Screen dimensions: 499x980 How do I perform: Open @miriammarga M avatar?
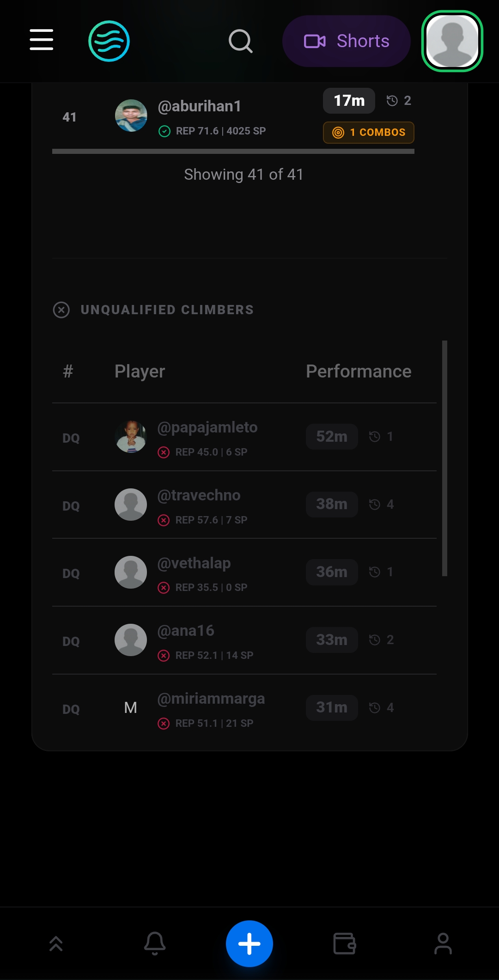(131, 708)
